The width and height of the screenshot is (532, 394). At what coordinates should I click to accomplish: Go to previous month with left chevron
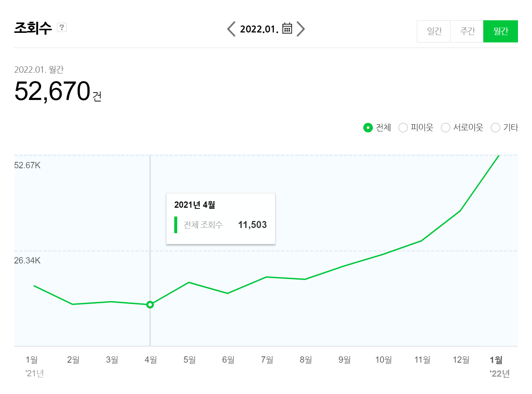click(x=231, y=29)
